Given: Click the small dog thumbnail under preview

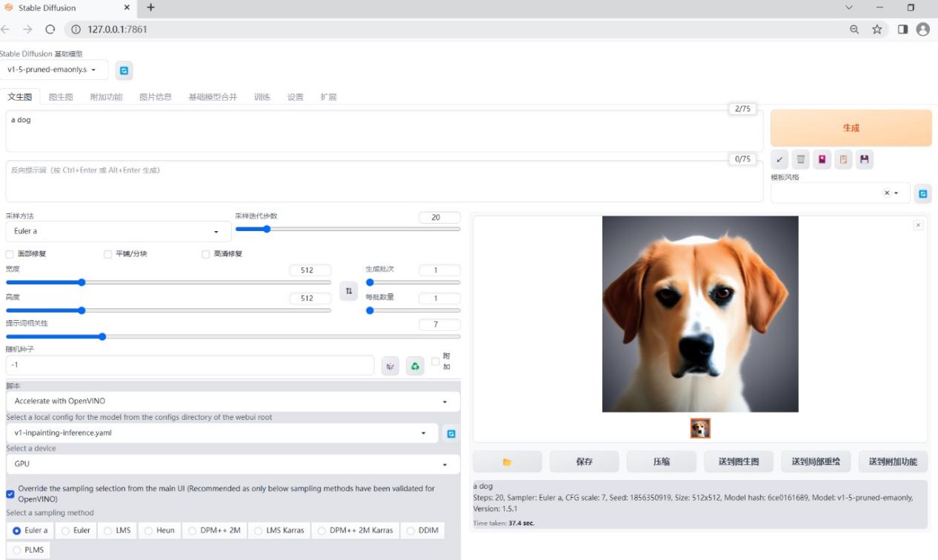Looking at the screenshot, I should point(700,428).
